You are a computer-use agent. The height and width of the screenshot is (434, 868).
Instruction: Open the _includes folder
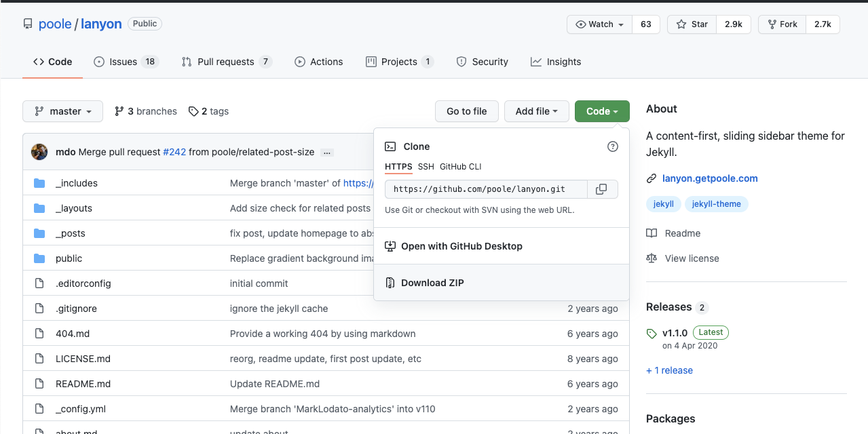[x=77, y=183]
